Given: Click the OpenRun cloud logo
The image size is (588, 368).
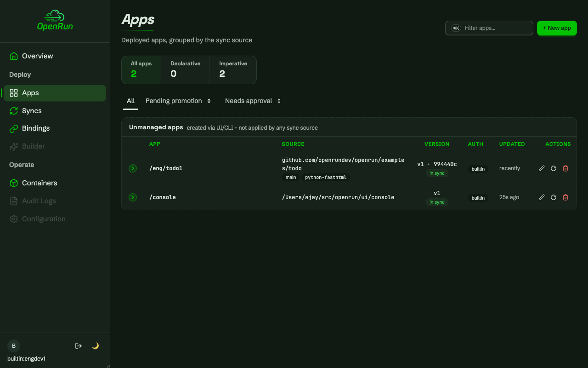Looking at the screenshot, I should tap(55, 21).
